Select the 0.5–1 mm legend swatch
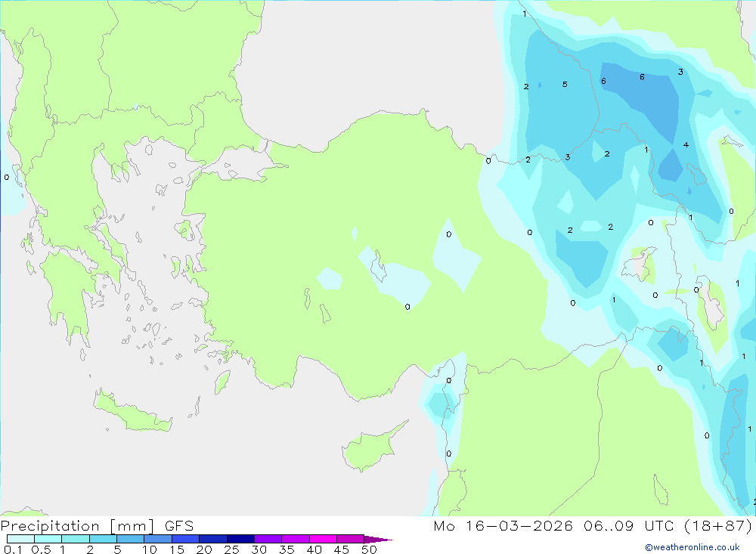Screen dimensions: 756x554 point(48,539)
